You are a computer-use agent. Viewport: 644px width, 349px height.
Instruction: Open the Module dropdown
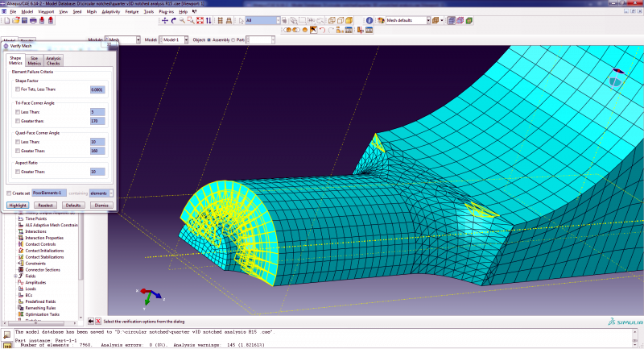click(138, 39)
